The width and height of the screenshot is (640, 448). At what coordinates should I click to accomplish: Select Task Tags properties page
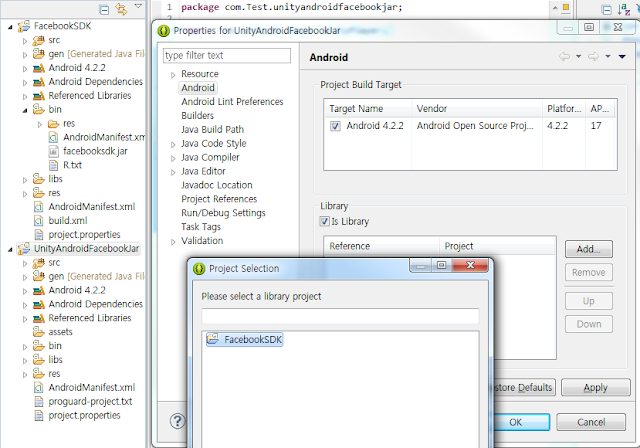click(201, 226)
